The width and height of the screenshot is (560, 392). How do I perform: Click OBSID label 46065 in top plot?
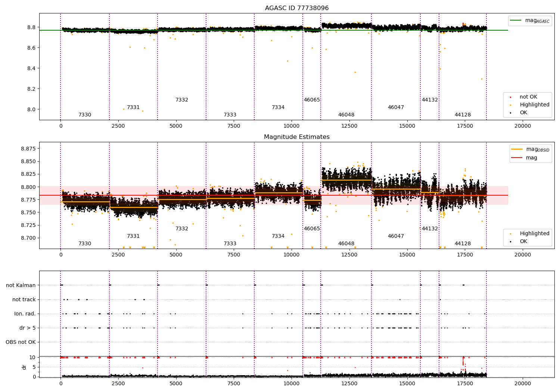pos(312,100)
